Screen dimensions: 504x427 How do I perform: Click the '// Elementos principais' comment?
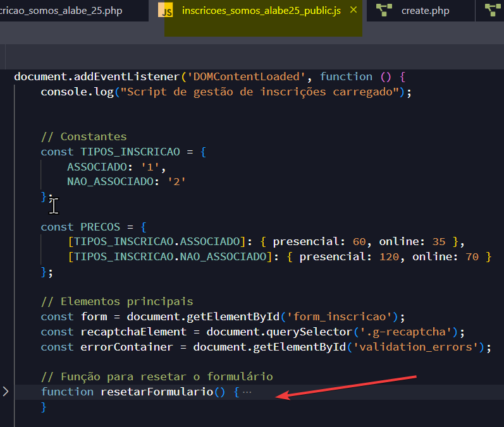[117, 302]
